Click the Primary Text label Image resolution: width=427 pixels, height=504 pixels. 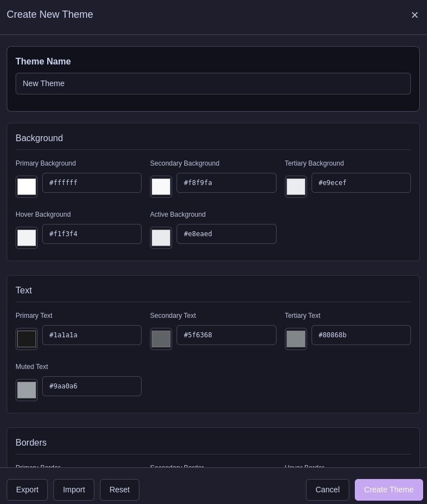click(34, 316)
